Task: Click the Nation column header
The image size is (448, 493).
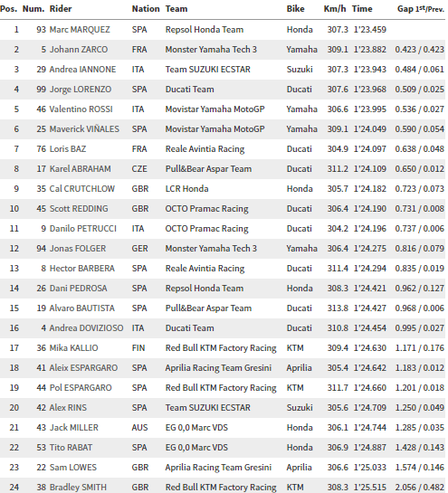Action: pyautogui.click(x=146, y=8)
